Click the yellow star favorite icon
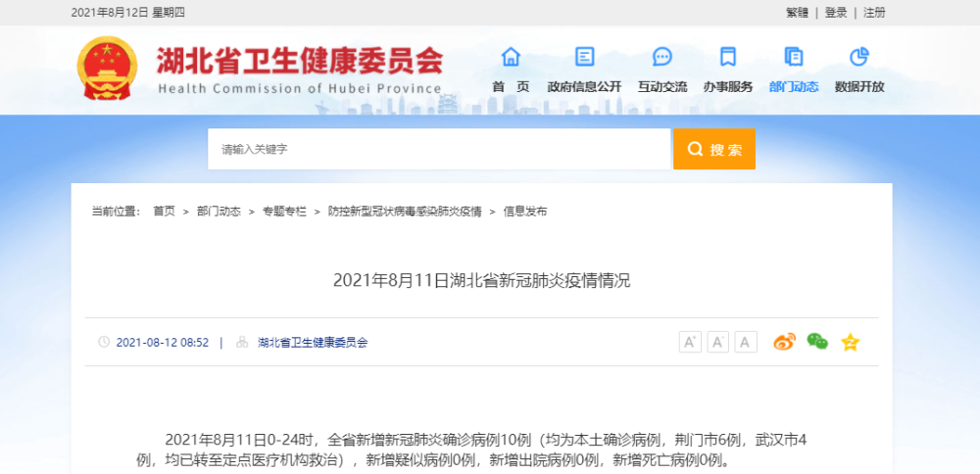This screenshot has width=980, height=474. pos(850,342)
